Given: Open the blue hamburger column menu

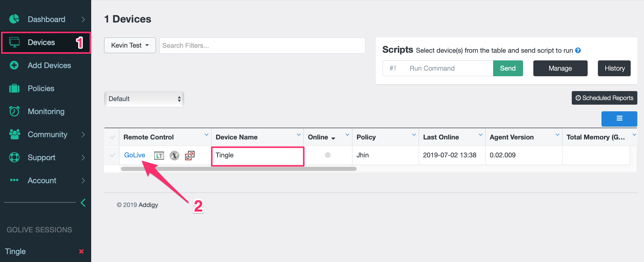Looking at the screenshot, I should click(619, 118).
